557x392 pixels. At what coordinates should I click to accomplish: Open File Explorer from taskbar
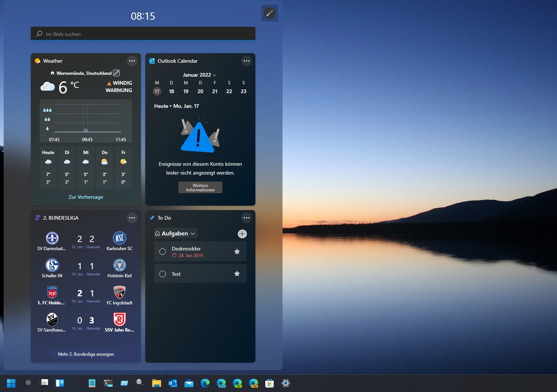pyautogui.click(x=157, y=383)
